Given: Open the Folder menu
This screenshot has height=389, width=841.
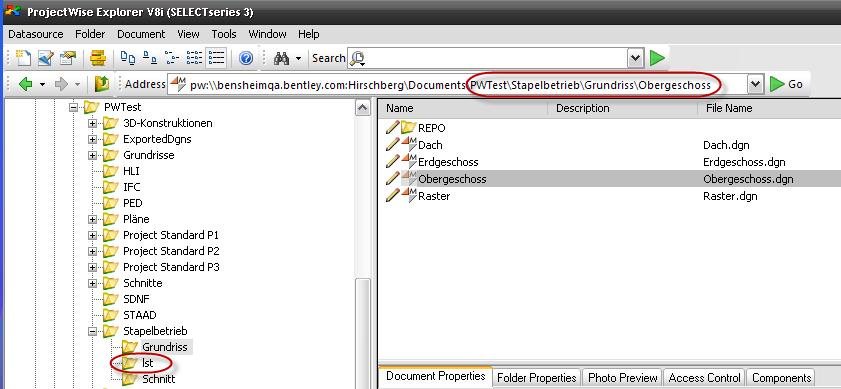Looking at the screenshot, I should pyautogui.click(x=90, y=34).
